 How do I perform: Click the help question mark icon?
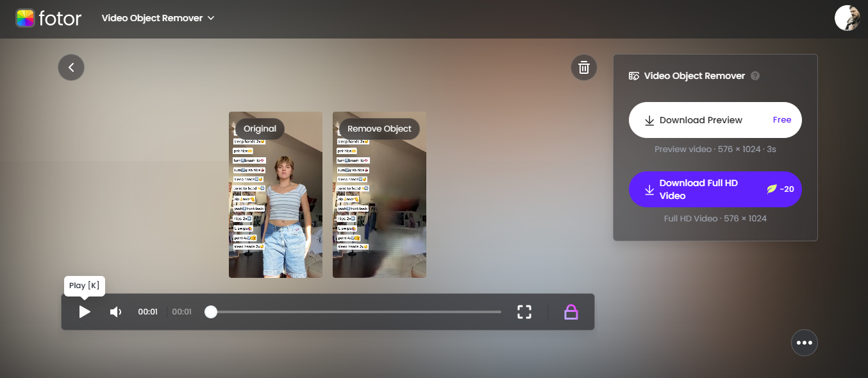(755, 76)
